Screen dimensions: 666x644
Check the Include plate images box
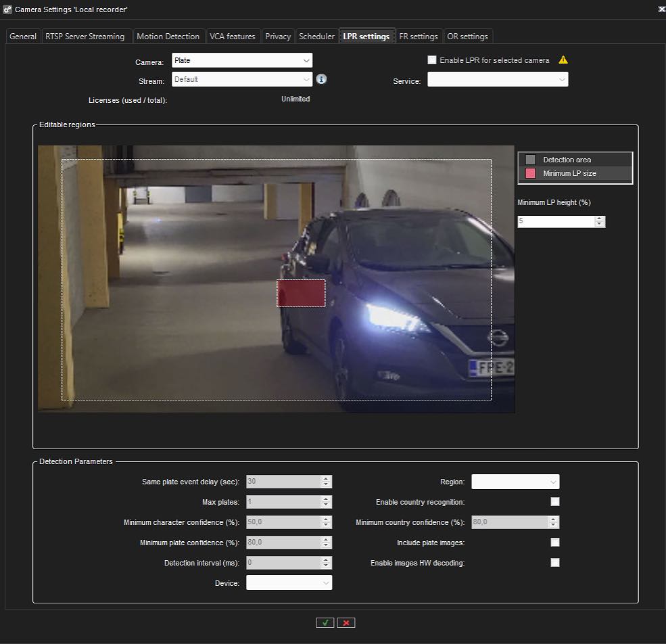pos(555,543)
